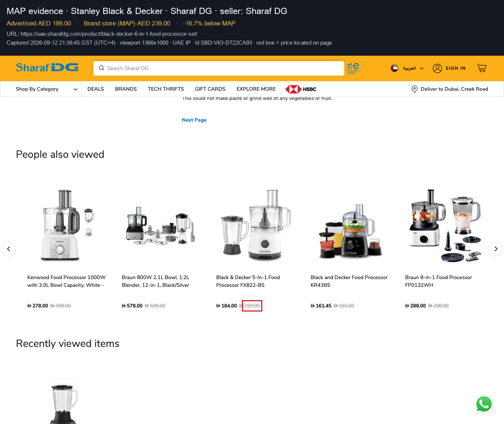Screen dimensions: 504x424
Task: Click the carousel previous arrow
Action: (x=8, y=249)
